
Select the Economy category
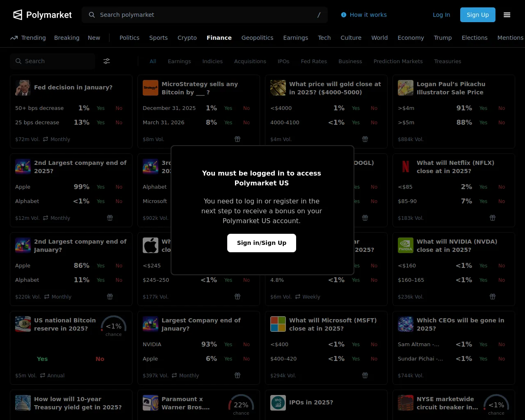[411, 38]
